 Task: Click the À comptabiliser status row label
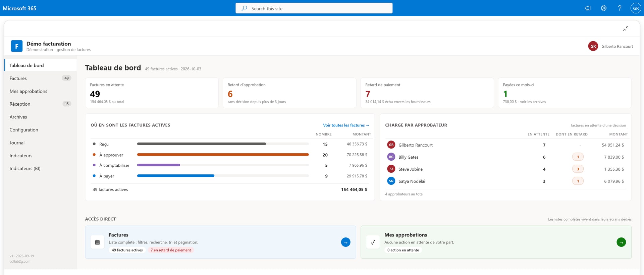pyautogui.click(x=114, y=165)
